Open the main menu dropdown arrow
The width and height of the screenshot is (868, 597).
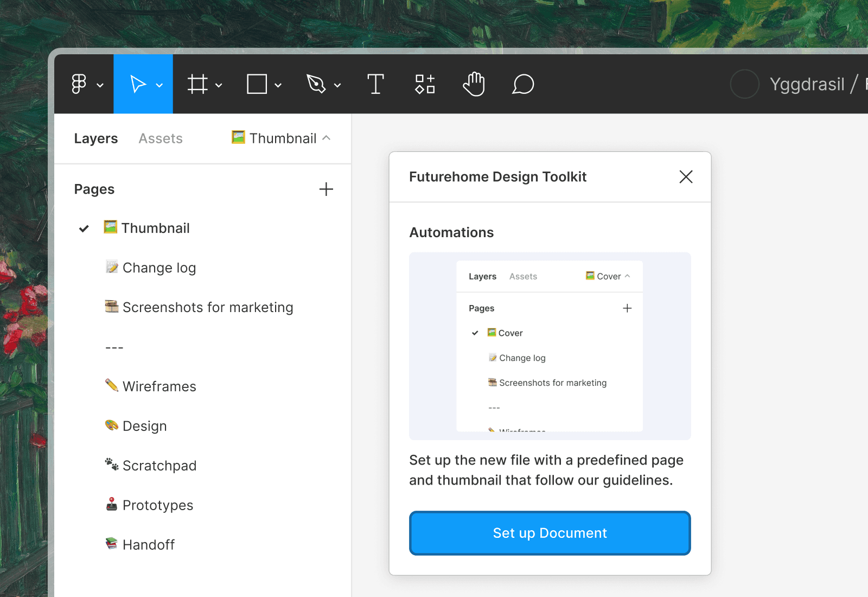100,85
